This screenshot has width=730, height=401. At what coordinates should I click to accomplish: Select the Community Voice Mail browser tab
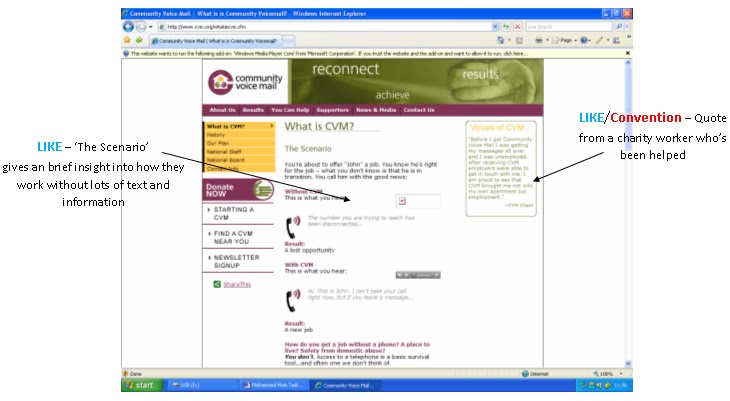click(216, 41)
